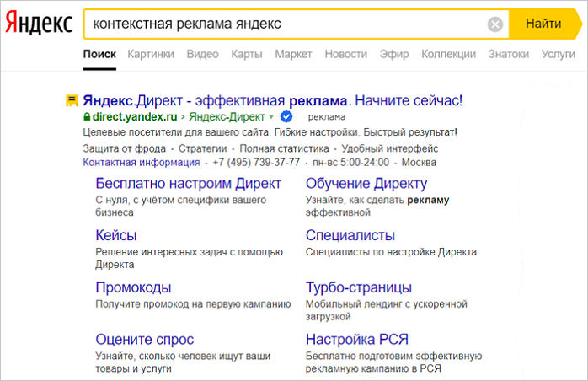This screenshot has height=381, width=588.
Task: Switch to the Коллекции tab
Action: tap(448, 54)
